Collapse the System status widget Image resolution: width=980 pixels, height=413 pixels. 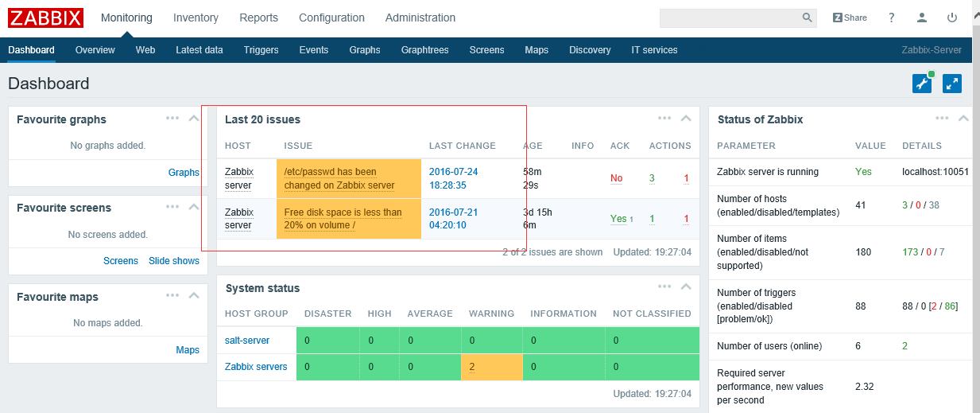pyautogui.click(x=686, y=287)
